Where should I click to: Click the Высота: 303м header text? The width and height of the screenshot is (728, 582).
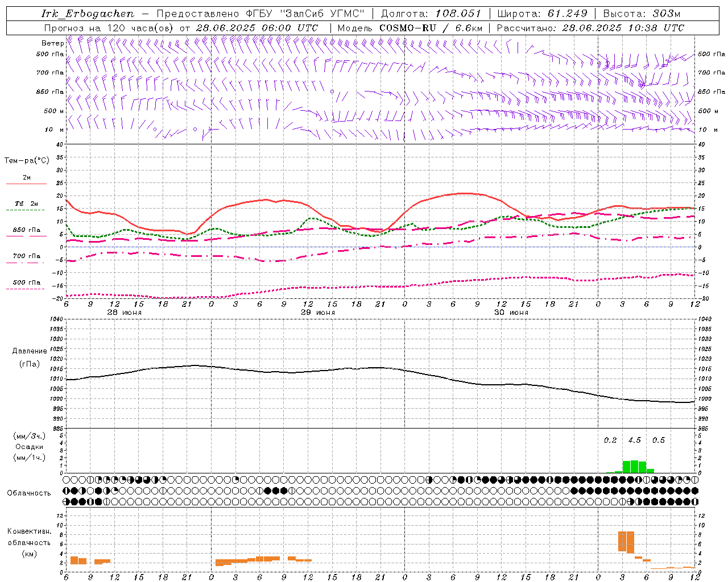(x=642, y=14)
